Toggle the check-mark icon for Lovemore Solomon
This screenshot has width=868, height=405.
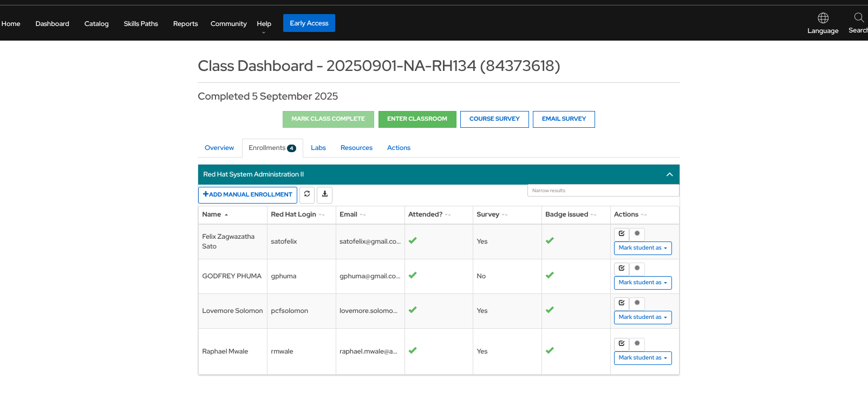tap(622, 303)
